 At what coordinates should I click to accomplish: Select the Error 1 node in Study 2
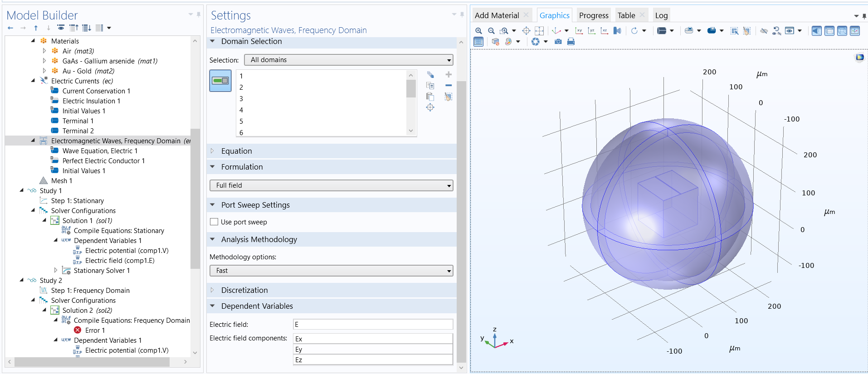pyautogui.click(x=95, y=330)
